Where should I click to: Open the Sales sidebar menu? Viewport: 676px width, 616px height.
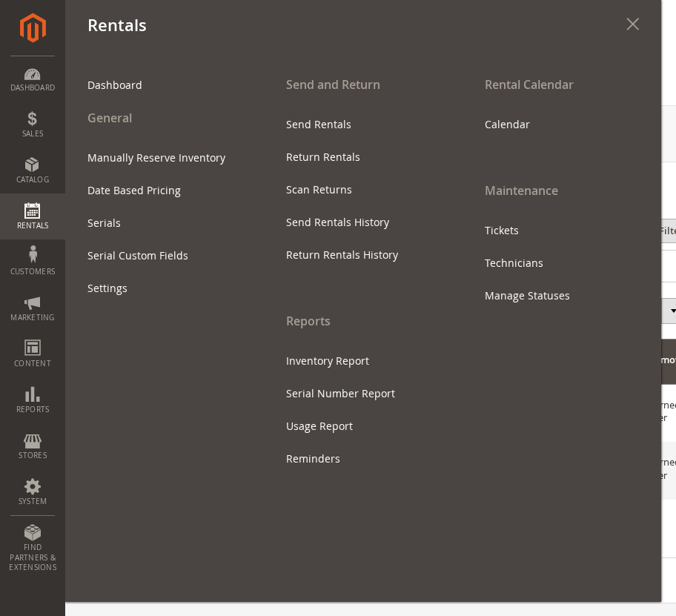pyautogui.click(x=33, y=125)
